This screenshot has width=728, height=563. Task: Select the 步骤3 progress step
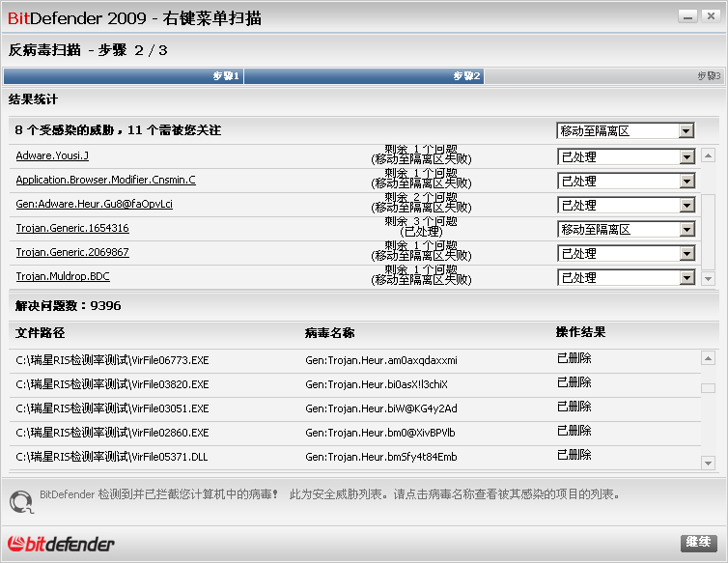click(604, 76)
